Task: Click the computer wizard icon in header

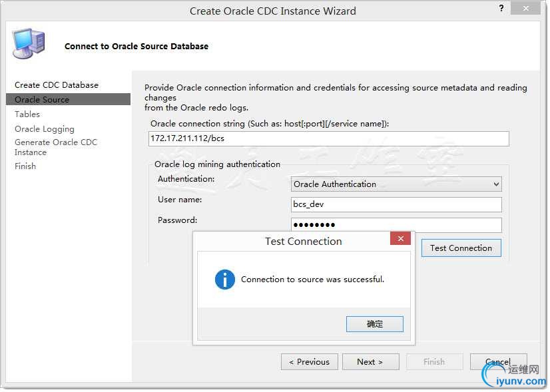Action: pyautogui.click(x=29, y=43)
